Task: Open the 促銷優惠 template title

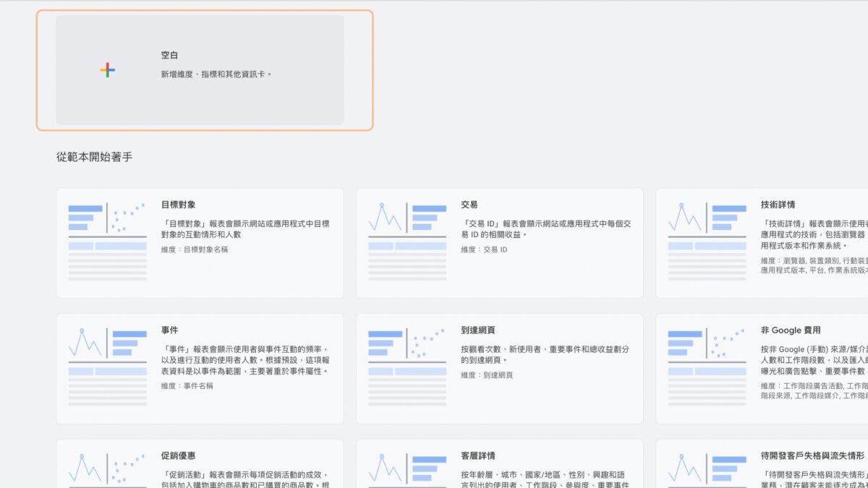Action: [178, 456]
